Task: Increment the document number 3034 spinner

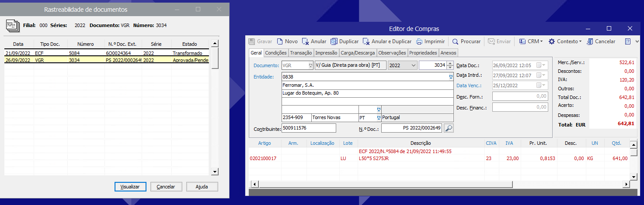Action: 449,64
